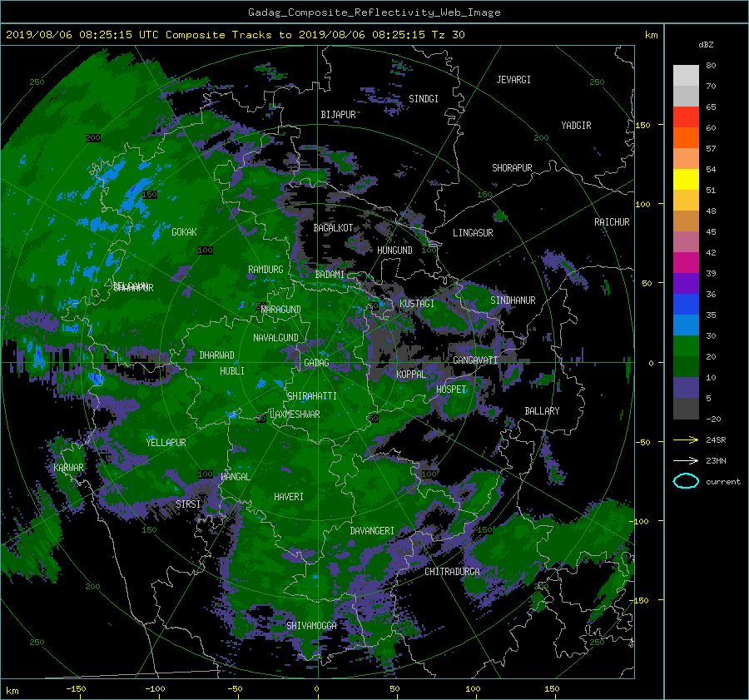This screenshot has width=749, height=700.
Task: Pick the slate purple 5-10 dBZ swatch
Action: (686, 388)
